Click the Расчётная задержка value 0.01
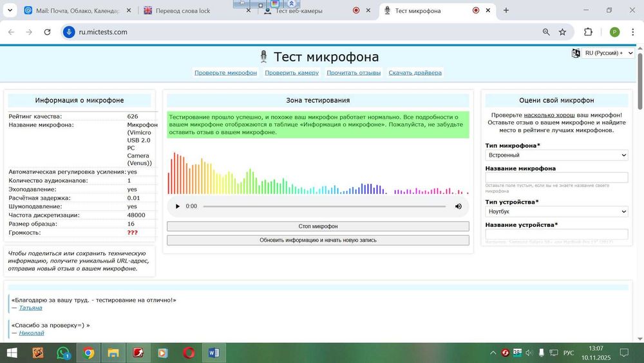The width and height of the screenshot is (644, 363). (133, 198)
